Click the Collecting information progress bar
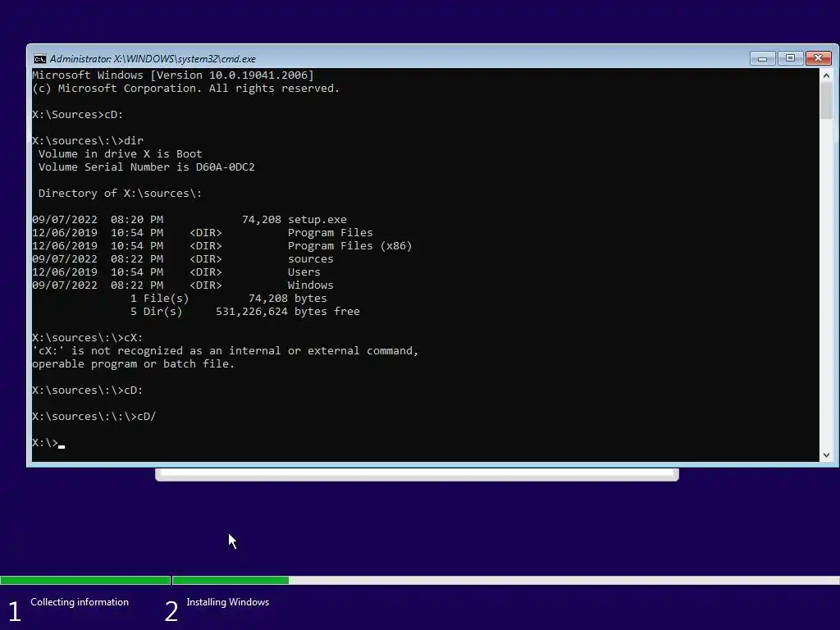Screen dimensions: 840x630 point(85,580)
